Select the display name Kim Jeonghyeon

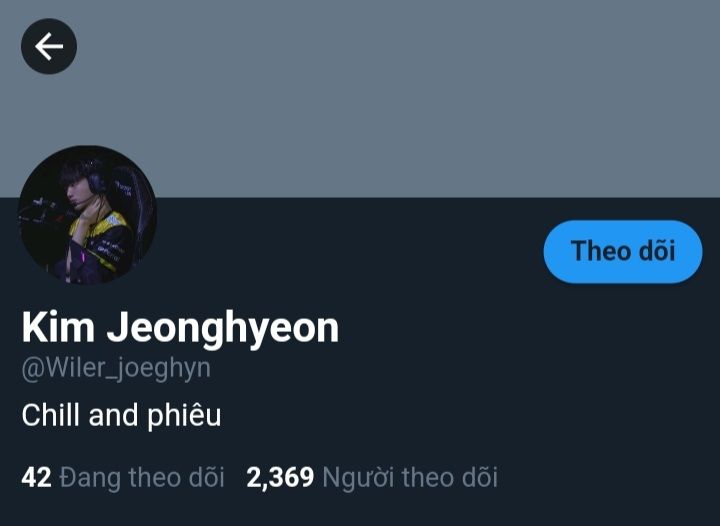[x=180, y=329]
